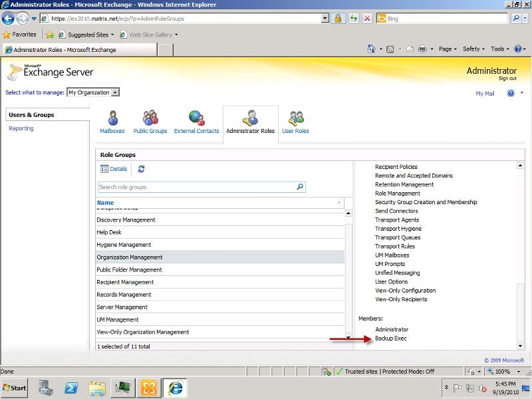The height and width of the screenshot is (399, 532).
Task: Open the address bar dropdown arrow
Action: [x=325, y=19]
